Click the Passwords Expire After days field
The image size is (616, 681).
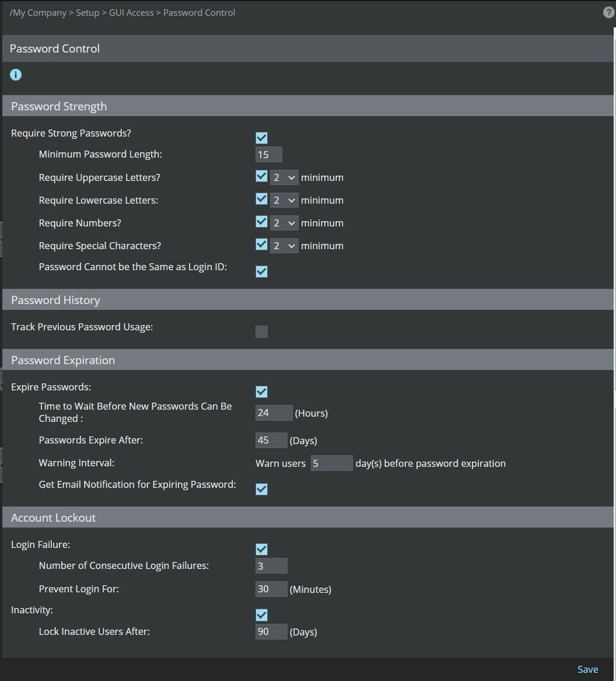(271, 441)
